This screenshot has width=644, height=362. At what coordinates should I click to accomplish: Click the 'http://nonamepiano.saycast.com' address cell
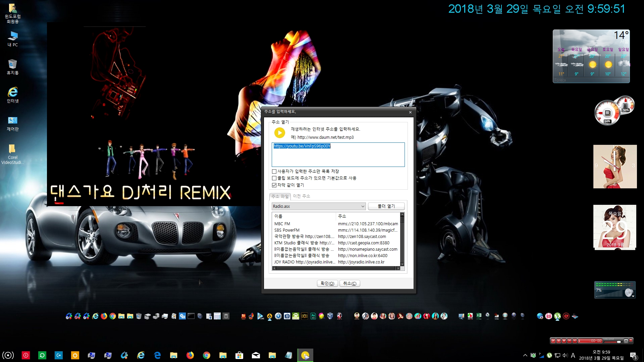pos(368,249)
